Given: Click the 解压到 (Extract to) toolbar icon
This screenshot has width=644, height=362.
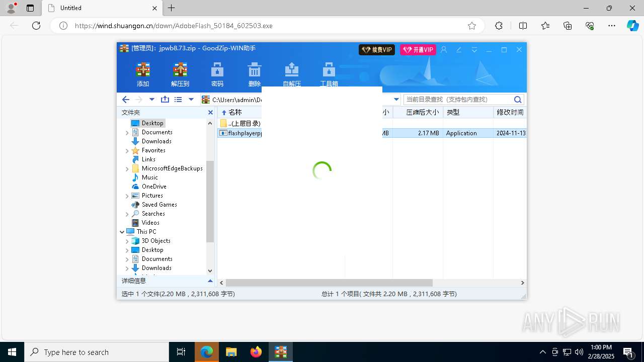Looking at the screenshot, I should tap(180, 74).
